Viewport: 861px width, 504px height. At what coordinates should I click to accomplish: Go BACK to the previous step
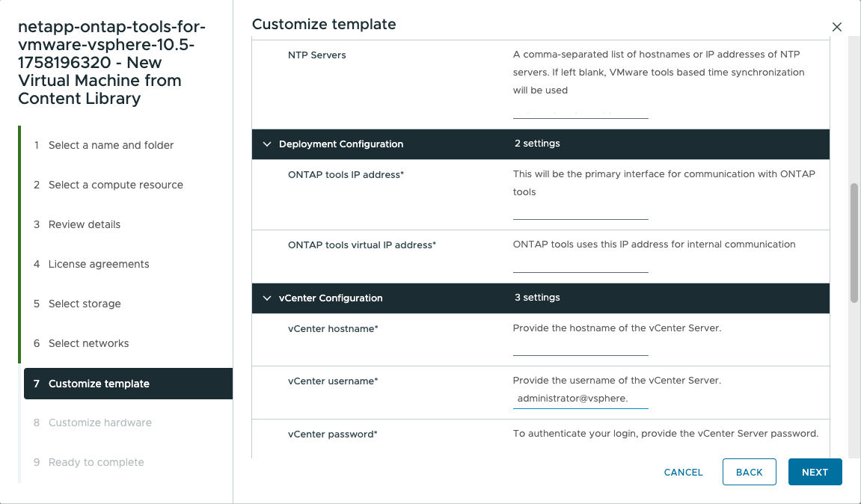pos(749,472)
